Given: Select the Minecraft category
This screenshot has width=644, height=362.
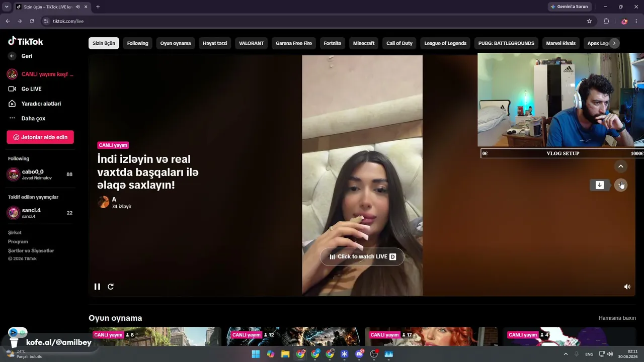Looking at the screenshot, I should [x=364, y=43].
